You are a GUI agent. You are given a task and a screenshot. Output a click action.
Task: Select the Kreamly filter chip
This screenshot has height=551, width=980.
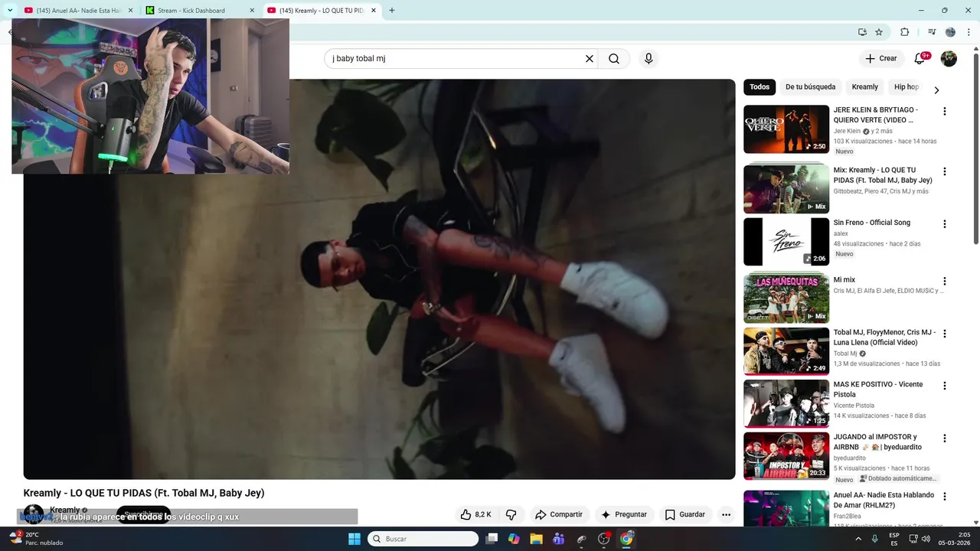pos(865,87)
